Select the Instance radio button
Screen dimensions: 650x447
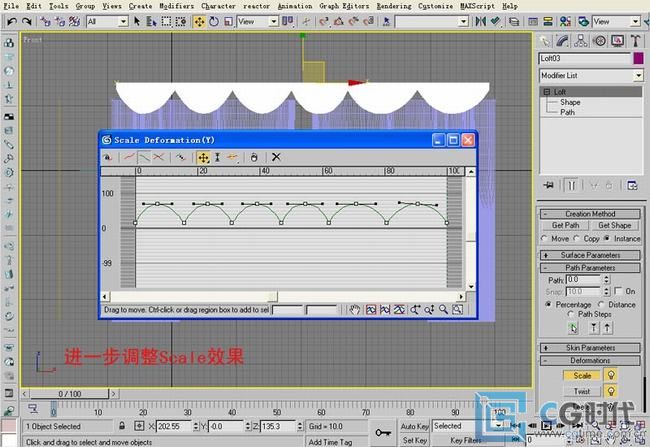point(607,238)
